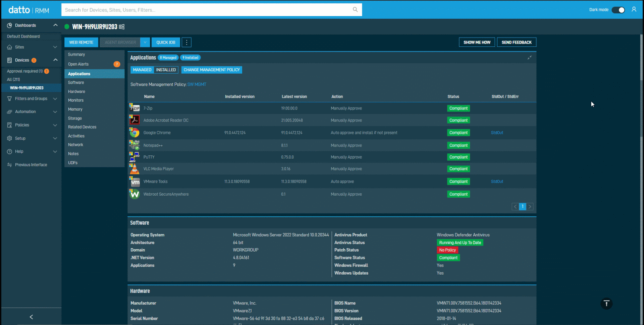Click the Devices sidebar icon
Screen dimensions: 644x325
[9, 60]
